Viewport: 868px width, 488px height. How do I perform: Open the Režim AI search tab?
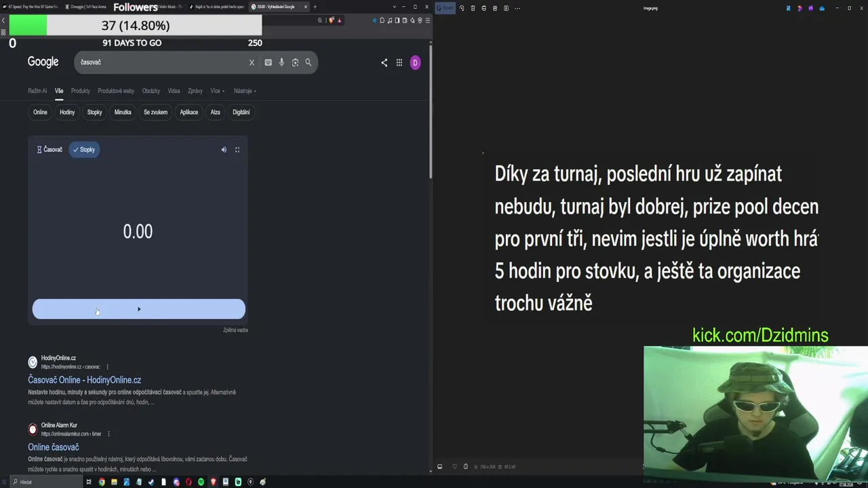click(x=37, y=91)
